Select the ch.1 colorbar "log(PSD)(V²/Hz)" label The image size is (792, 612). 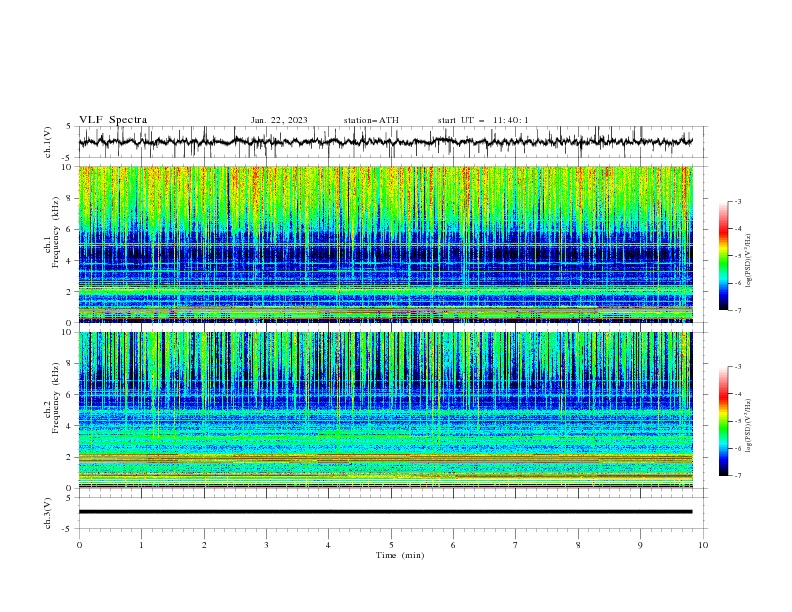748,261
